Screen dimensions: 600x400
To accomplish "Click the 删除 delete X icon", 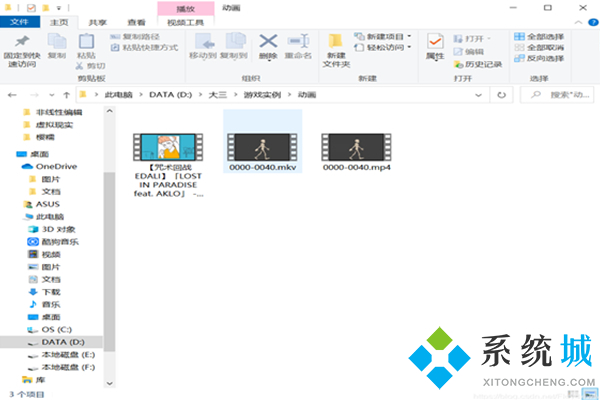I will (x=268, y=42).
